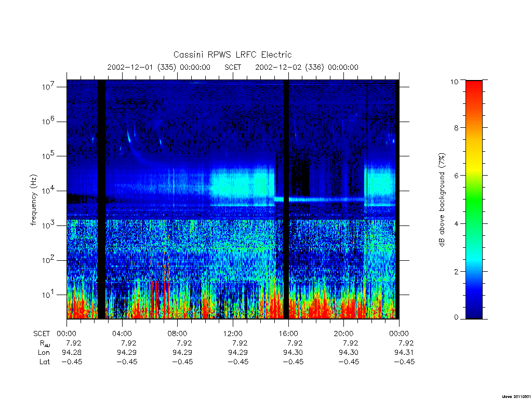Viewport: 532px width, 399px height.
Task: Click the frequency (Hz) axis label
Action: pos(33,200)
